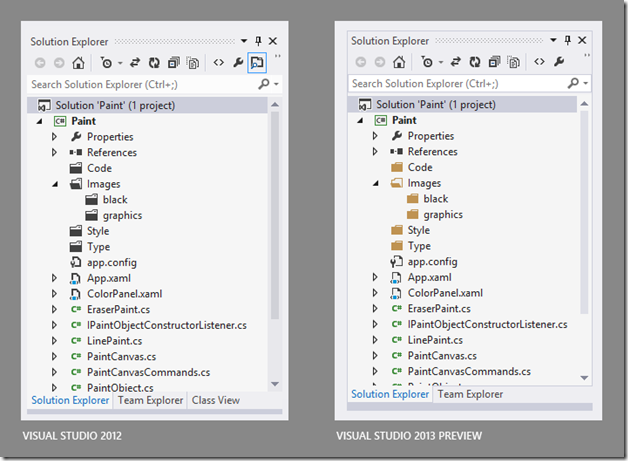Open Team Explorer tab in VS 2013 Preview panel

(472, 394)
